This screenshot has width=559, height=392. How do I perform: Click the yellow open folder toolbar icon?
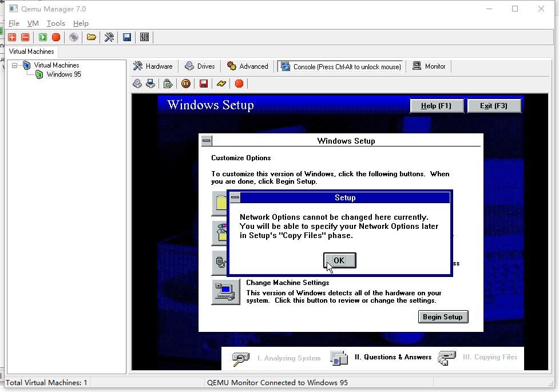pyautogui.click(x=92, y=37)
